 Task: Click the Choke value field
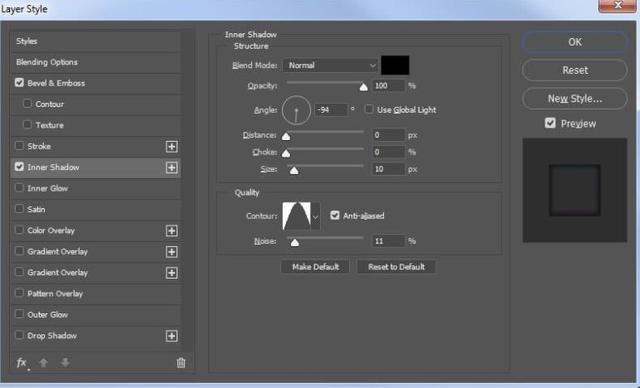[389, 152]
